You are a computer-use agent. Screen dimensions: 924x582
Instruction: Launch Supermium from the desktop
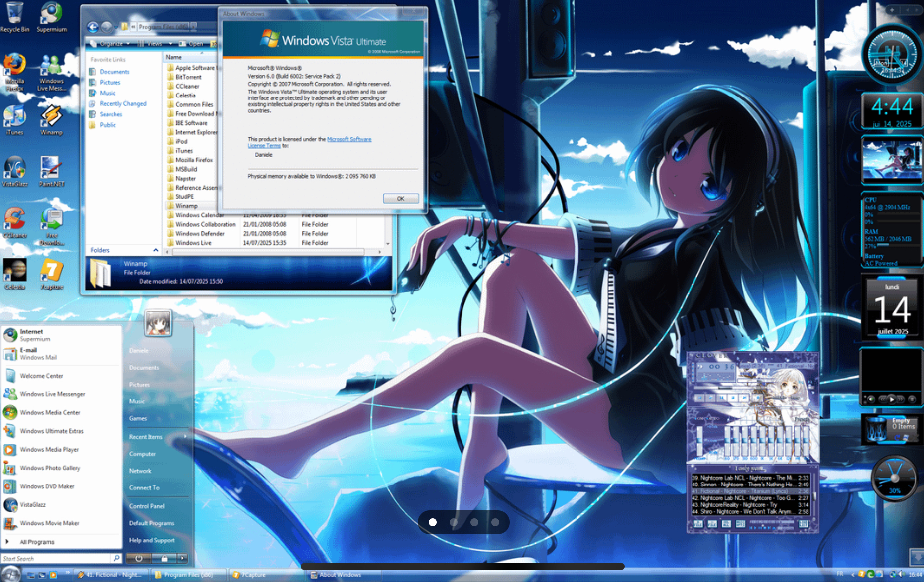[x=51, y=17]
